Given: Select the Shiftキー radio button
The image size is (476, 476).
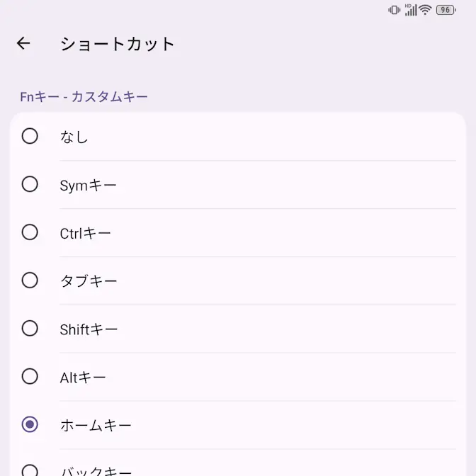Looking at the screenshot, I should click(x=30, y=329).
